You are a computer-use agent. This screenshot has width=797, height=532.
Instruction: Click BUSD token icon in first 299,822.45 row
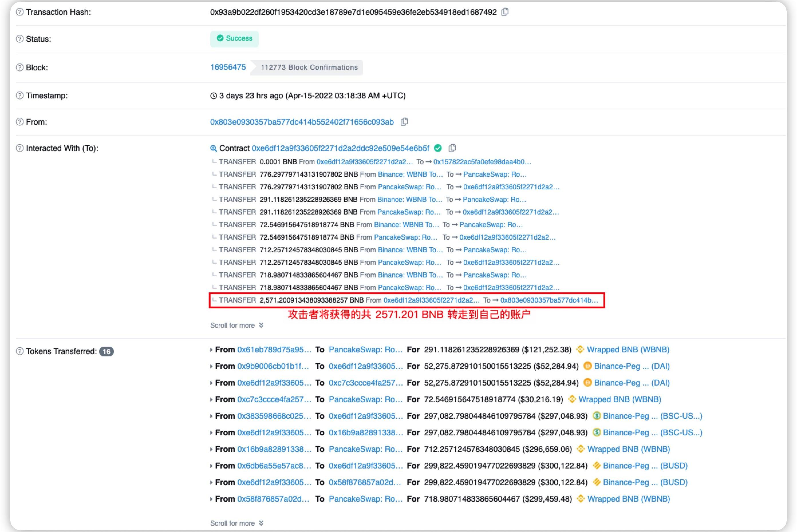coord(597,466)
